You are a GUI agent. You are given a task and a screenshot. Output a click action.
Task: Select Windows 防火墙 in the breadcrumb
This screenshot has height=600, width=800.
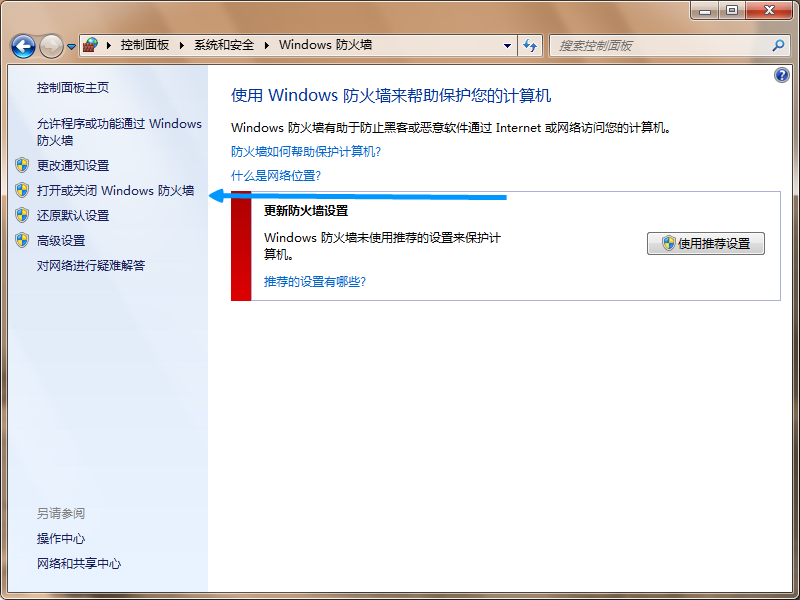pos(326,45)
